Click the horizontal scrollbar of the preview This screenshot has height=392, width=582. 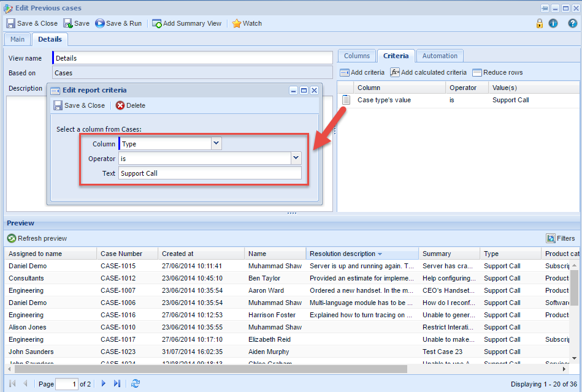(210, 369)
